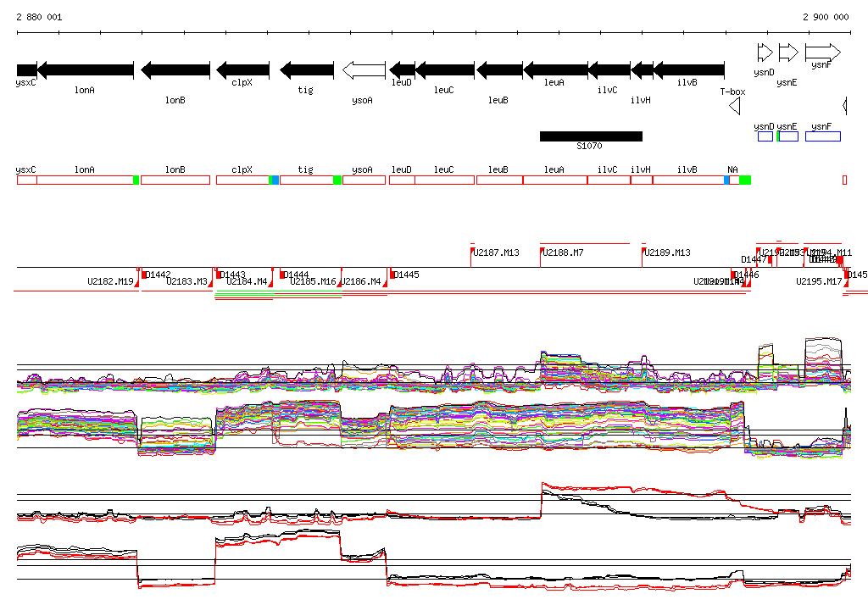Click the black clpX gene arrow
The image size is (868, 605).
242,70
